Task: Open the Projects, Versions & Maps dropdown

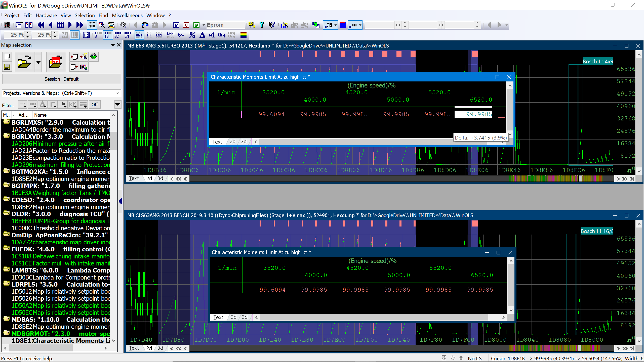Action: click(x=117, y=93)
